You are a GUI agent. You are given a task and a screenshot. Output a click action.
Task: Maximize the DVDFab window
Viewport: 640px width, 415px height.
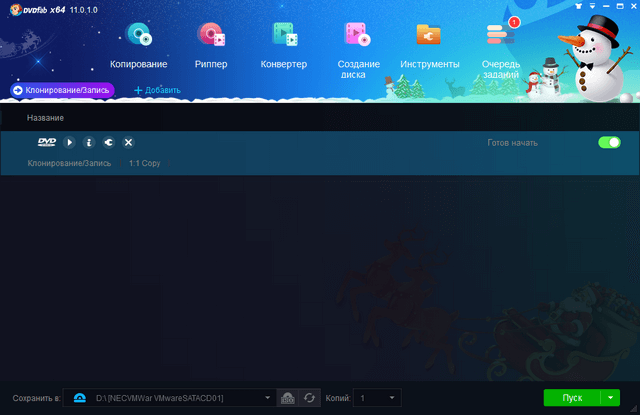pyautogui.click(x=620, y=6)
